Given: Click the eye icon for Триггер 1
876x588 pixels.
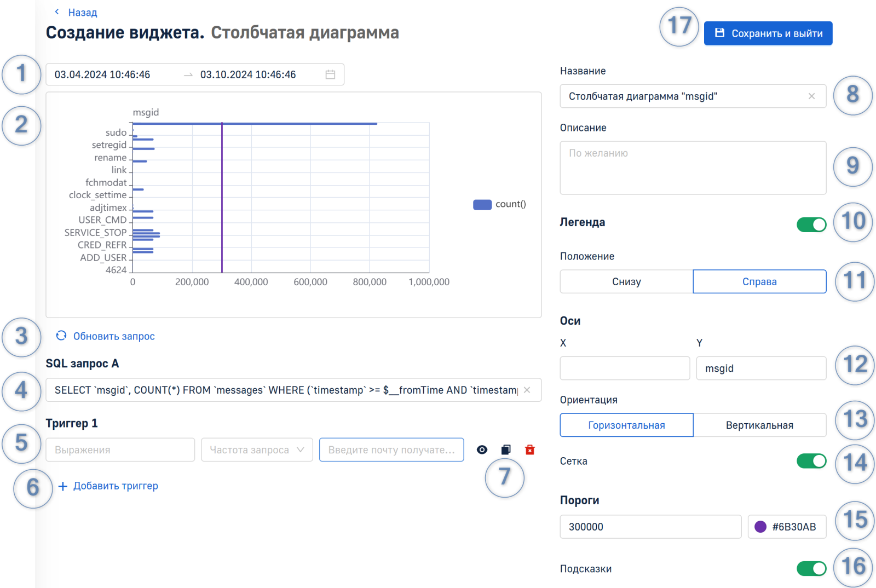Looking at the screenshot, I should (482, 449).
